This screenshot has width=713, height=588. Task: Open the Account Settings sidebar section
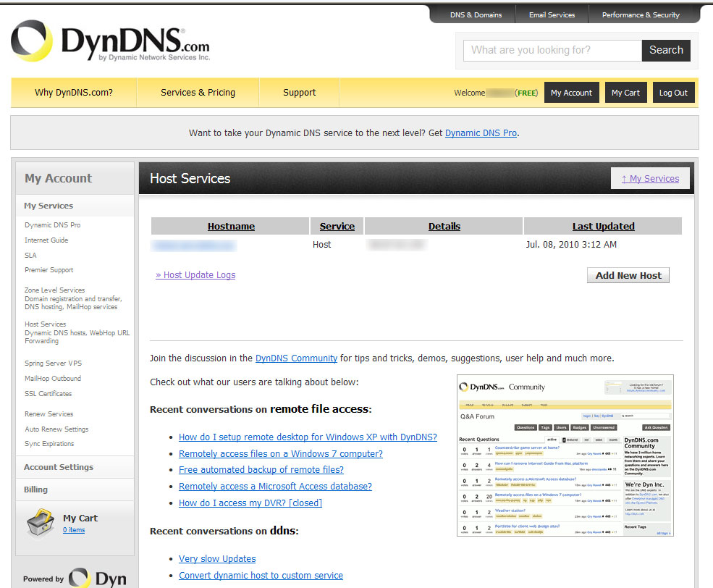point(58,467)
